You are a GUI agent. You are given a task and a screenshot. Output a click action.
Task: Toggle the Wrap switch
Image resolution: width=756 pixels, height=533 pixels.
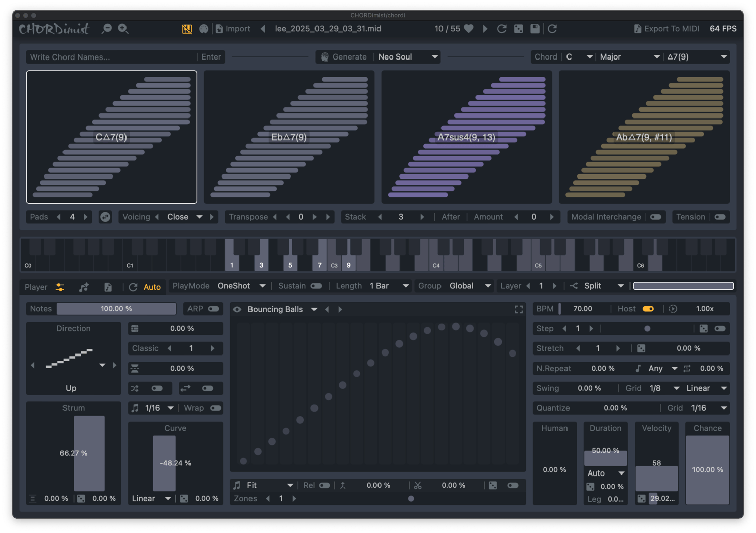(216, 408)
